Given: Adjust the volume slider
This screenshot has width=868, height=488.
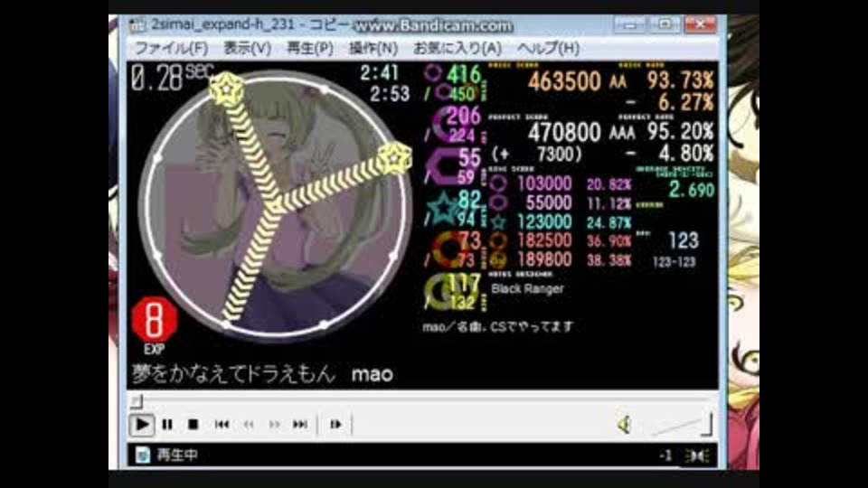Looking at the screenshot, I should pos(680,425).
